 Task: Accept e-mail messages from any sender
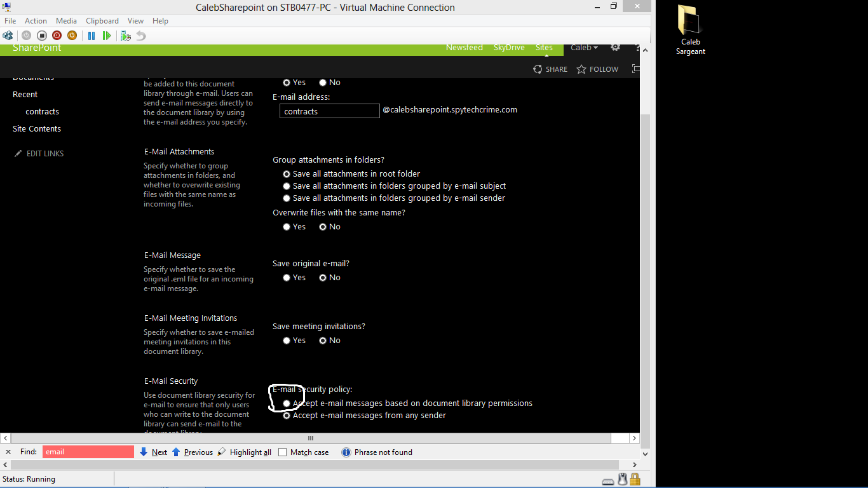(x=287, y=416)
